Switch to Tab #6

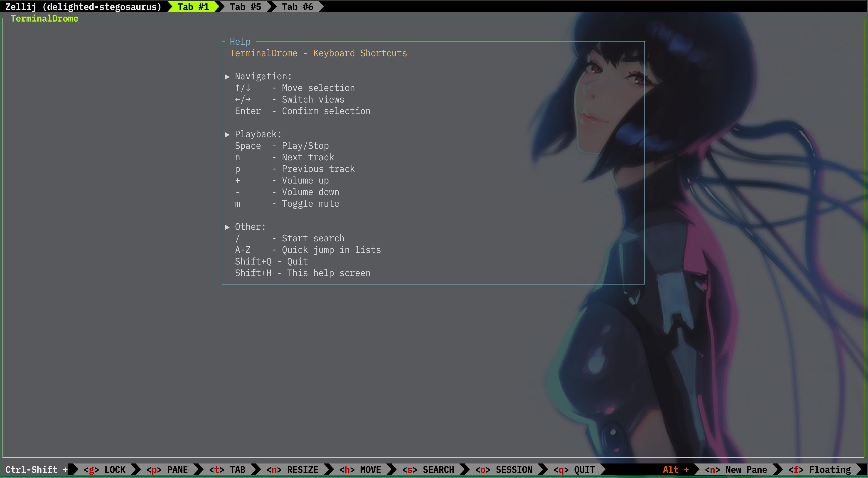(x=297, y=7)
